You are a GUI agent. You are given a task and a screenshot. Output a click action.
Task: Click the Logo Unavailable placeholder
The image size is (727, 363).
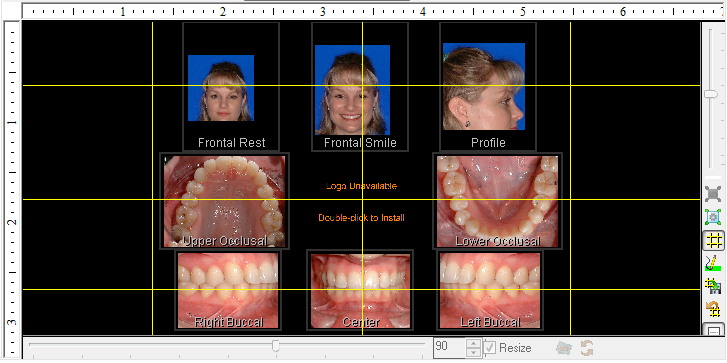coord(362,186)
